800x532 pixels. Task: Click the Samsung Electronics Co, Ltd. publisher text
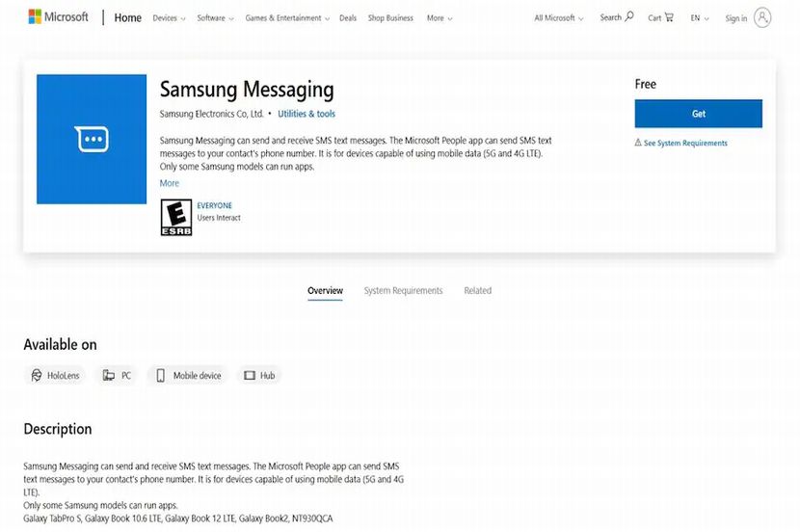click(212, 114)
